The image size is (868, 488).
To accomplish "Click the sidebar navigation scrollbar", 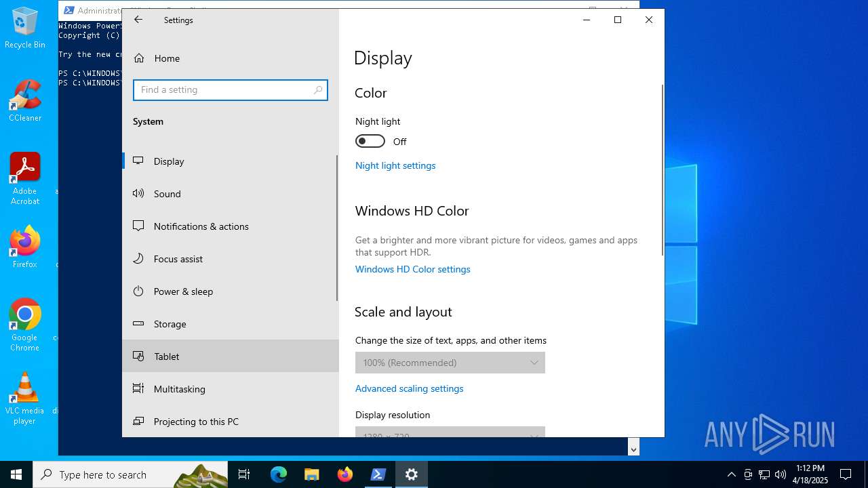I will (337, 228).
